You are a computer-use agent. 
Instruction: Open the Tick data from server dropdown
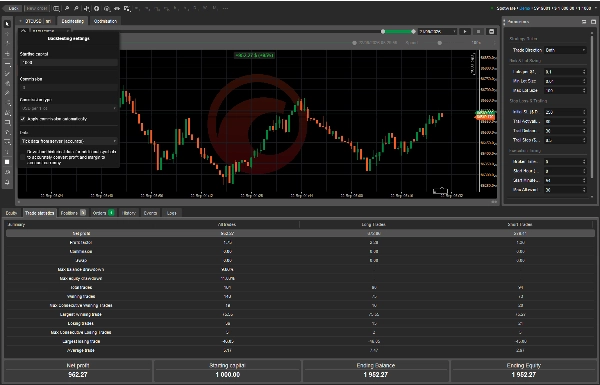68,141
